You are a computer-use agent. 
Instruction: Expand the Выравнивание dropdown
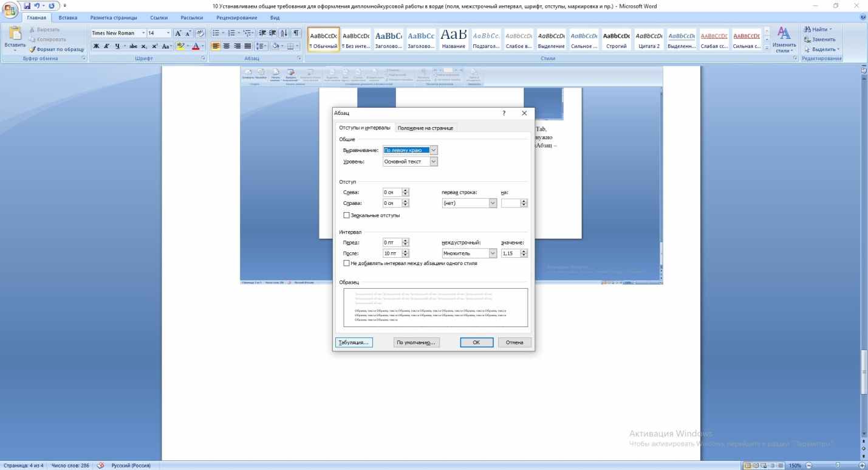pyautogui.click(x=434, y=150)
